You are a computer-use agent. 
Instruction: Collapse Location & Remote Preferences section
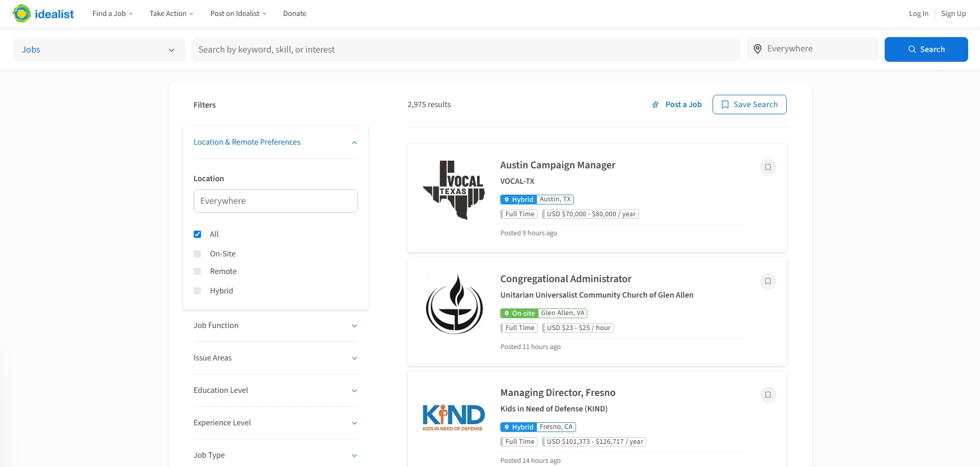(x=276, y=142)
